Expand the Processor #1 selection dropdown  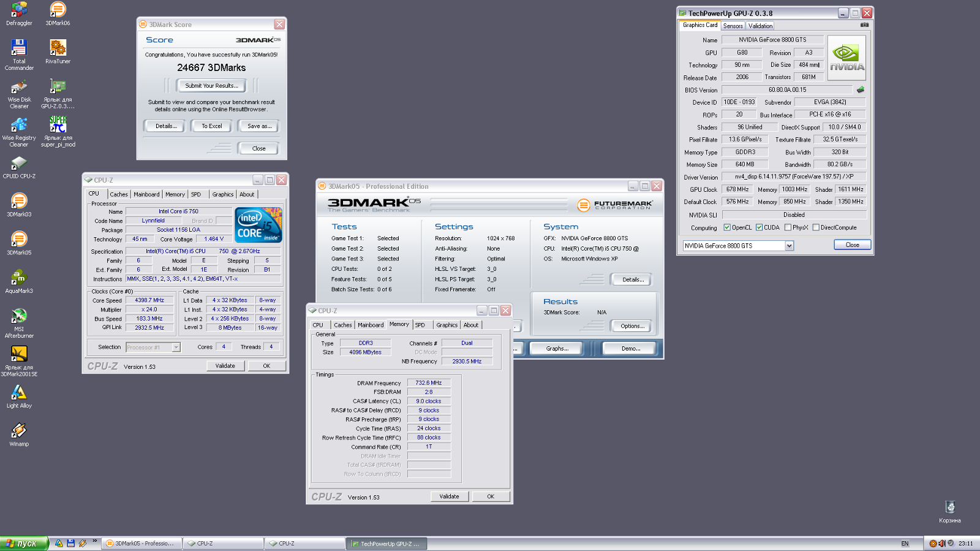[176, 348]
